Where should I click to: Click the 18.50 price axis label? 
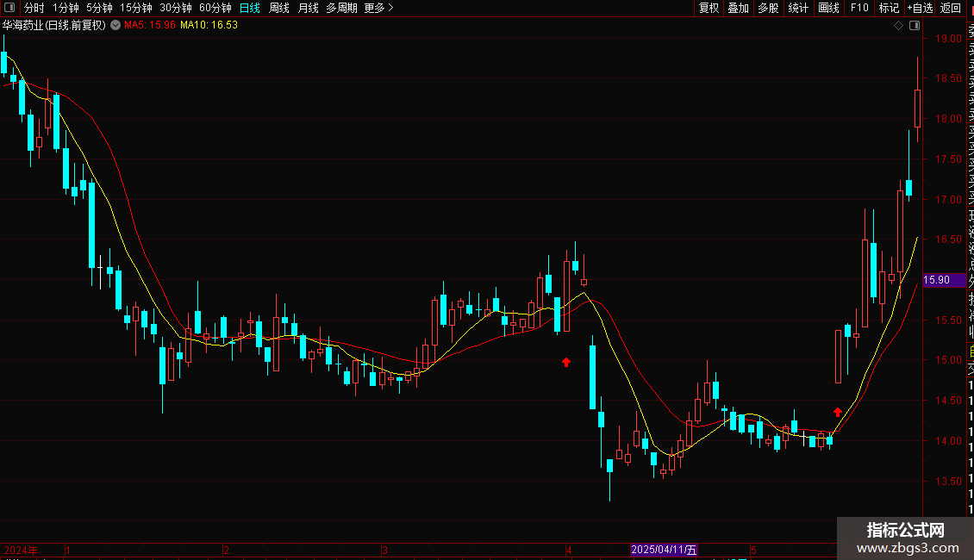(948, 78)
